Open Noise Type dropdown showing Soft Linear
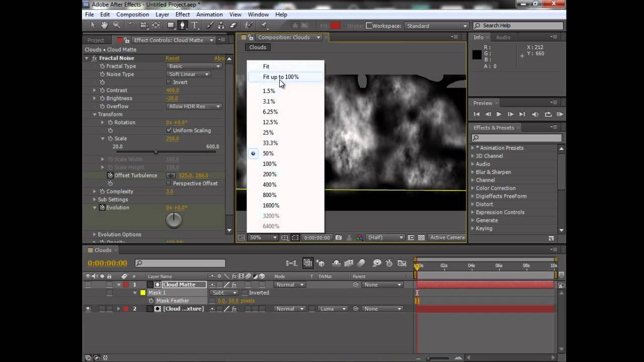This screenshot has width=644, height=362. pyautogui.click(x=188, y=74)
